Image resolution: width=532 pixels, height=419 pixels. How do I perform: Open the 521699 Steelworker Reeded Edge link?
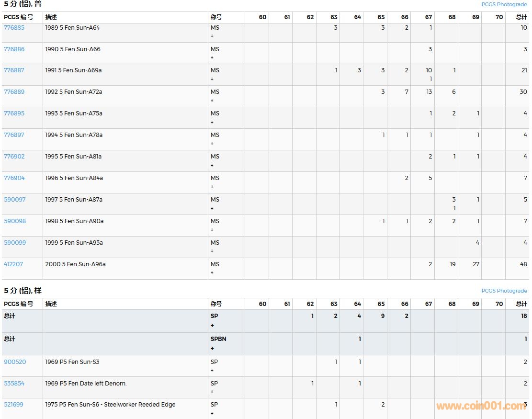(x=13, y=405)
